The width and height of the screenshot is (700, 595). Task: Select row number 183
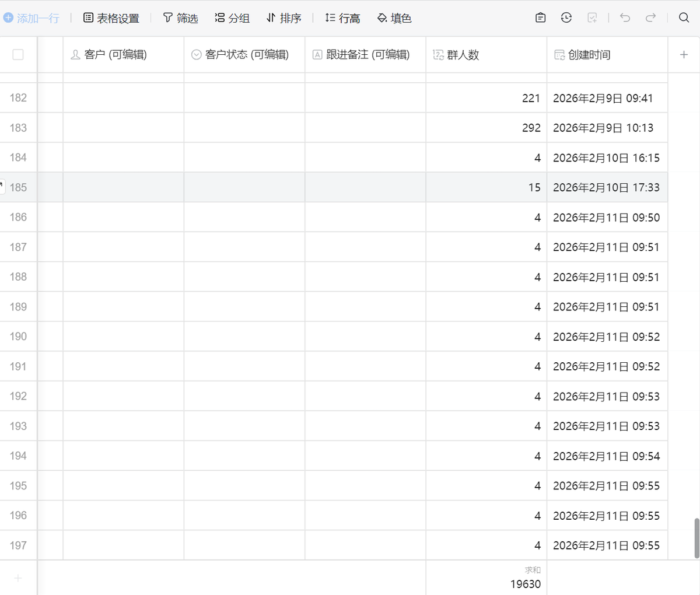pyautogui.click(x=18, y=128)
